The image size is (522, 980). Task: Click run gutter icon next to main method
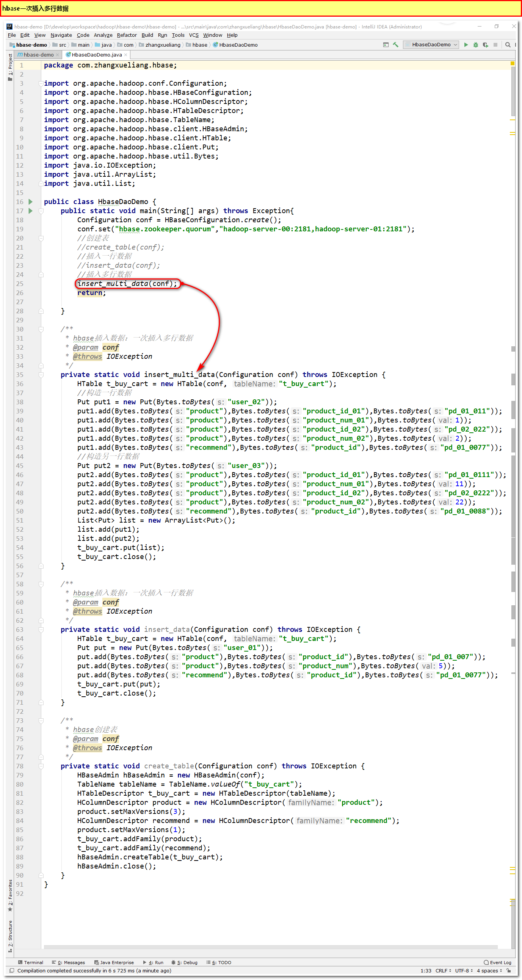30,211
